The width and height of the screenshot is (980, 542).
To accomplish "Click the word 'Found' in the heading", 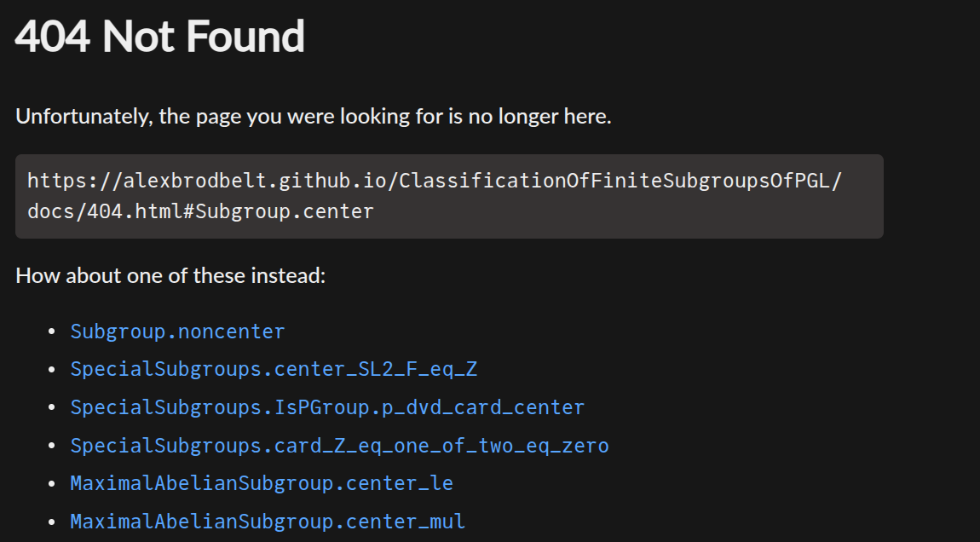I will [245, 37].
